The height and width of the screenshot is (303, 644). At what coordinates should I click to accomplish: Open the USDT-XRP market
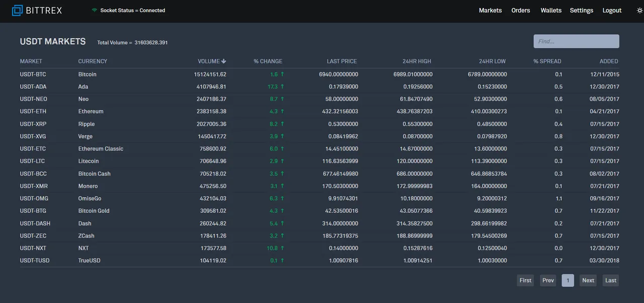[33, 124]
